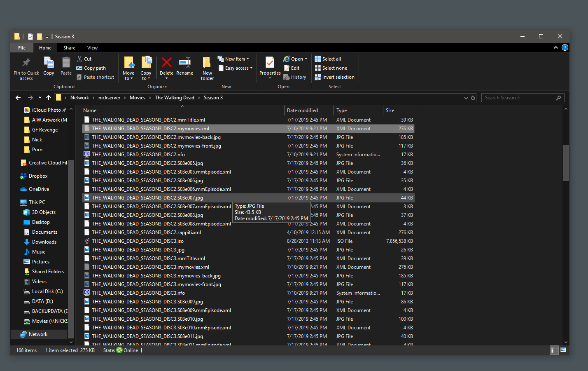The height and width of the screenshot is (371, 588).
Task: Click the Properties checkmark icon
Action: [x=270, y=62]
